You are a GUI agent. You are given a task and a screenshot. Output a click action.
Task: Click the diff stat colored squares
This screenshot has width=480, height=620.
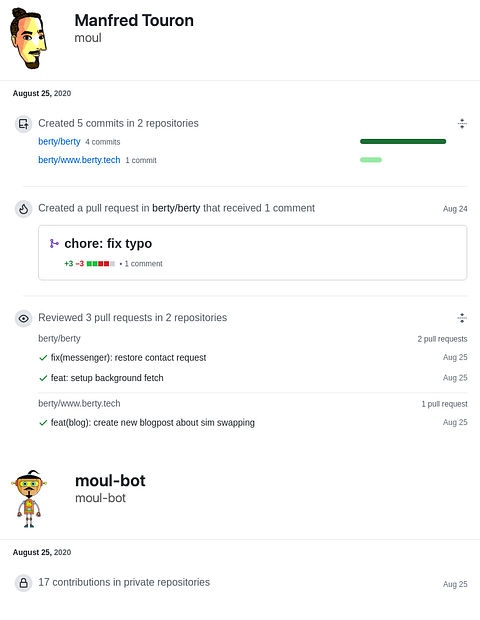pyautogui.click(x=101, y=264)
